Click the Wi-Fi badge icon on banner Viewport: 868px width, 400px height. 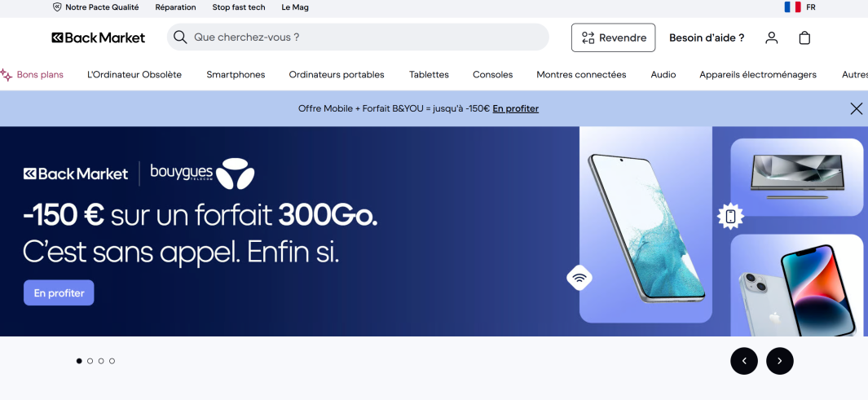[x=579, y=278]
